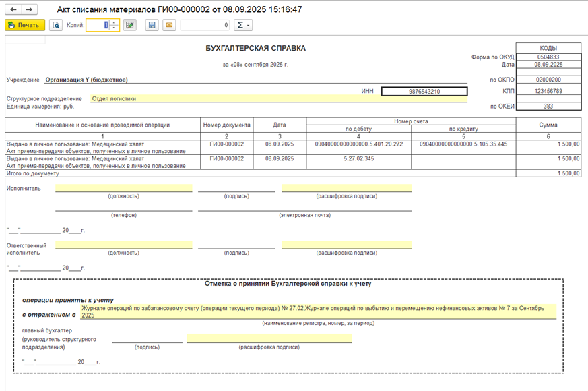Click the Исполнитель должность yellow field

click(x=124, y=188)
